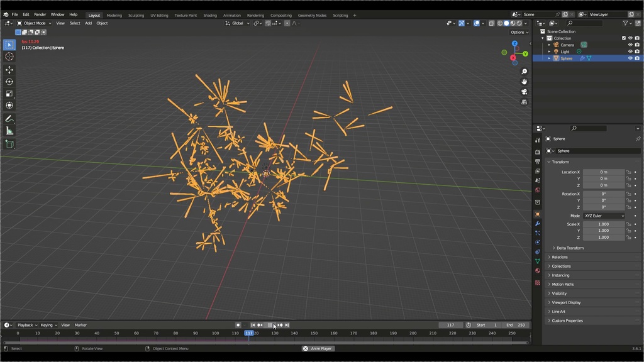
Task: Open the viewport Options dropdown
Action: [519, 32]
